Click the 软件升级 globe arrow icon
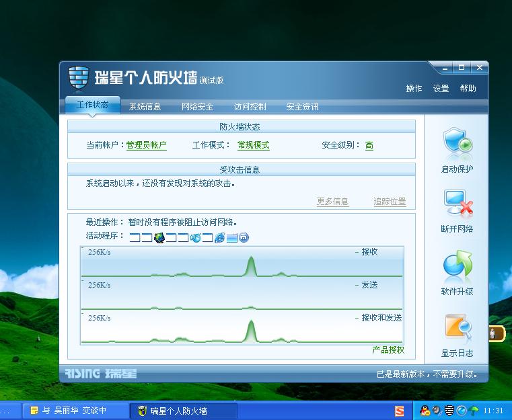 [458, 263]
